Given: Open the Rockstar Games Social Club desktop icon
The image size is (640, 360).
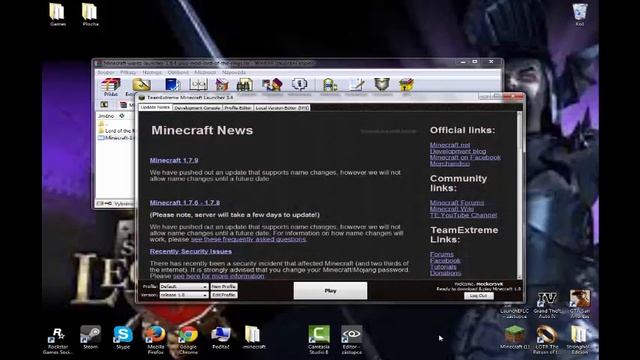Looking at the screenshot, I should click(58, 340).
